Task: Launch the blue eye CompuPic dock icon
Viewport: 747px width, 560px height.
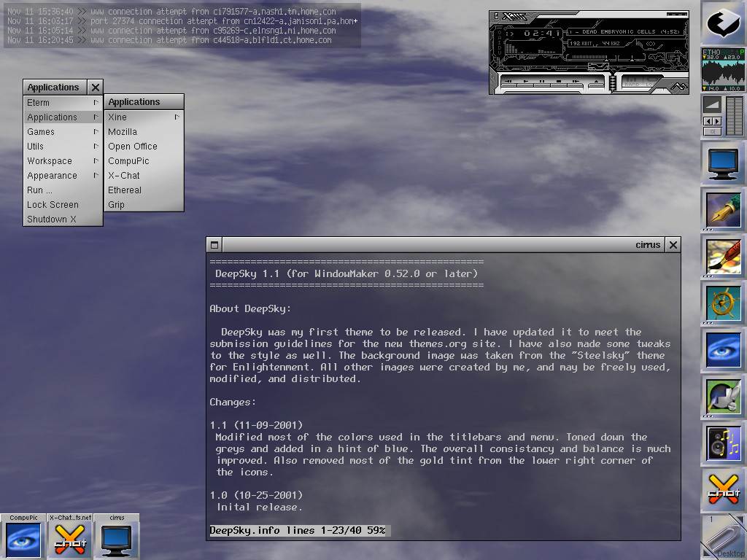Action: tap(723, 349)
